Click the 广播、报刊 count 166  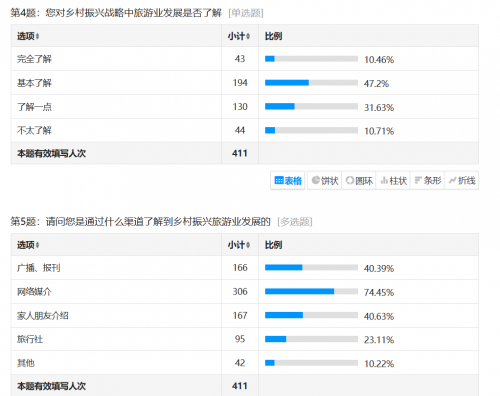point(240,268)
